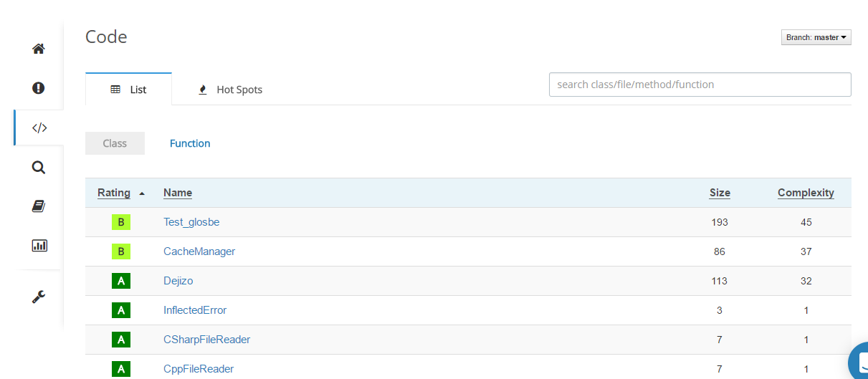The image size is (868, 379).
Task: Open the Test_glosbe class link
Action: click(191, 222)
